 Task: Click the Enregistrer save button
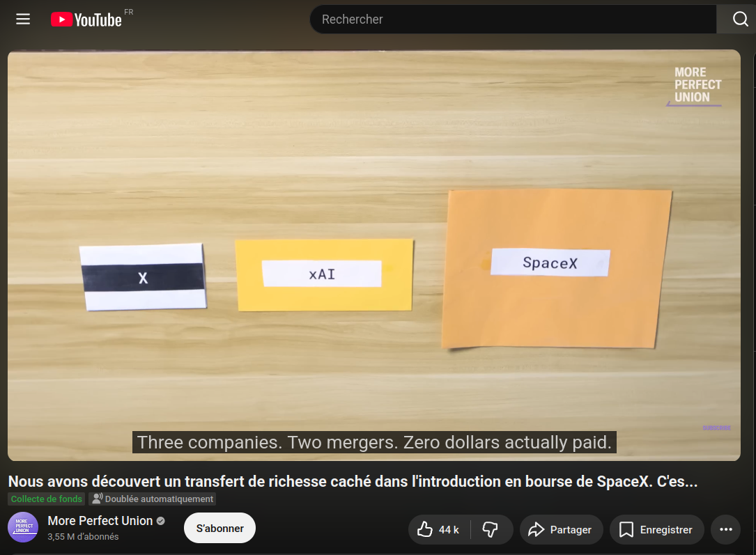[656, 530]
